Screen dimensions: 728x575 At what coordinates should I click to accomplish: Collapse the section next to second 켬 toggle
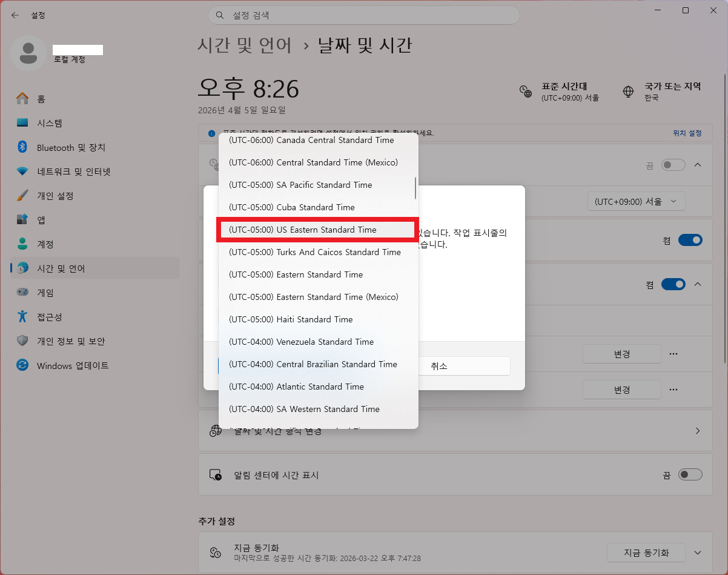tap(697, 284)
